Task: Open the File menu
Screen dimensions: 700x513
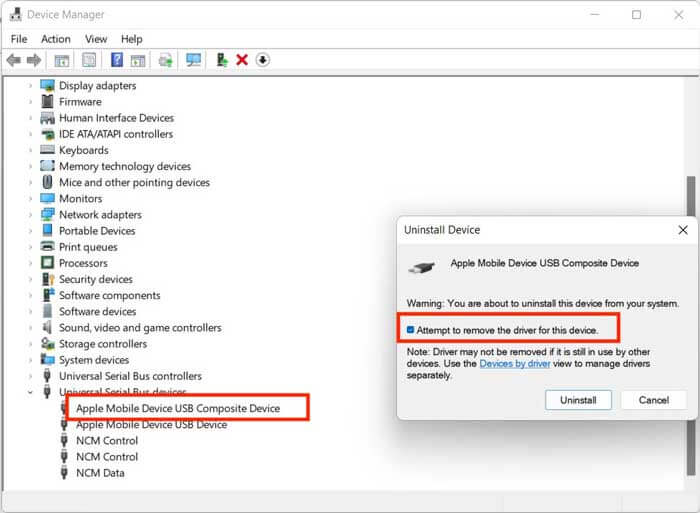Action: [x=19, y=39]
